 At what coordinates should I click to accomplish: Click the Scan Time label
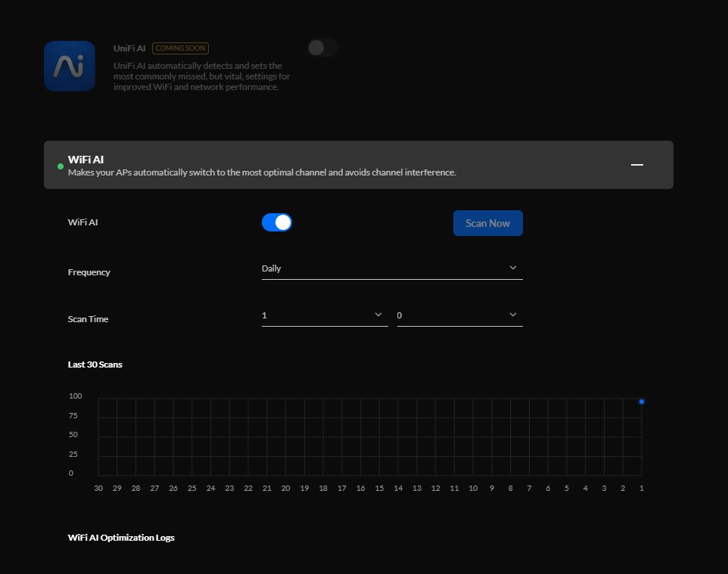(89, 319)
